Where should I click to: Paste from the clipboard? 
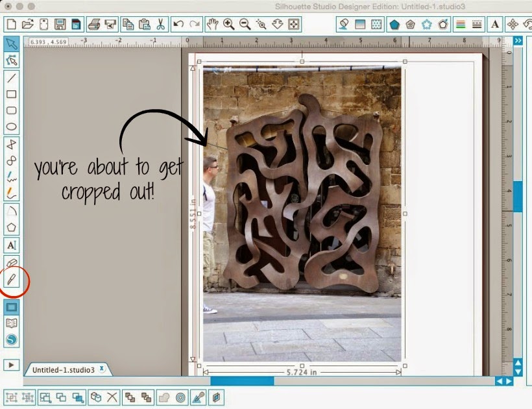[146, 24]
